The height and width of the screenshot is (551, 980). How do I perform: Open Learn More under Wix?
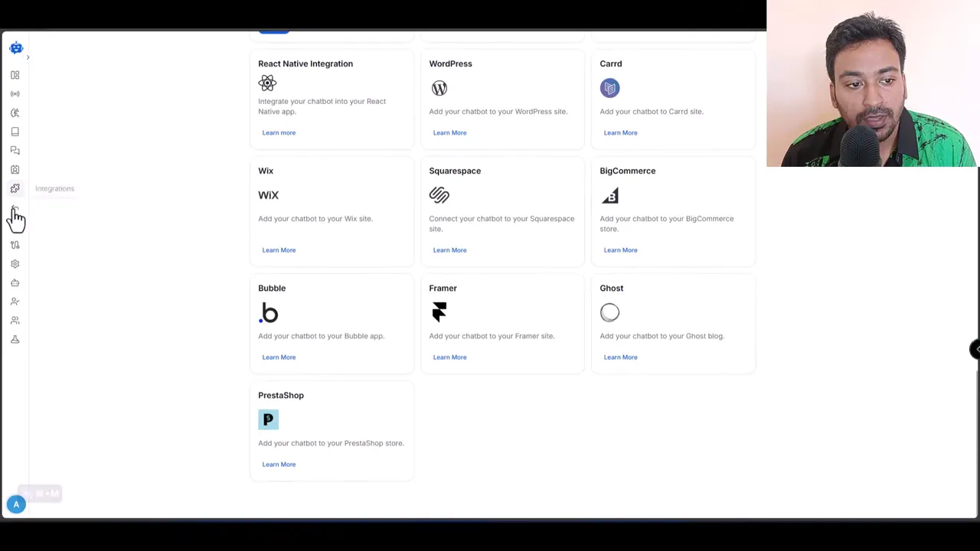click(x=279, y=249)
